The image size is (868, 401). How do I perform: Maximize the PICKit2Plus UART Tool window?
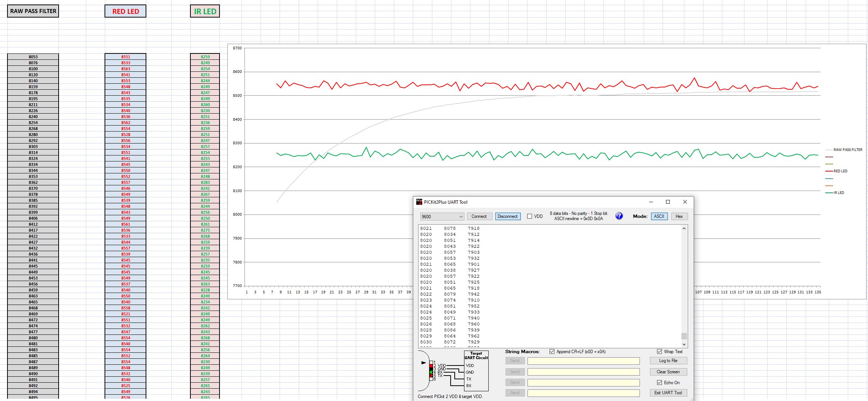pos(668,202)
